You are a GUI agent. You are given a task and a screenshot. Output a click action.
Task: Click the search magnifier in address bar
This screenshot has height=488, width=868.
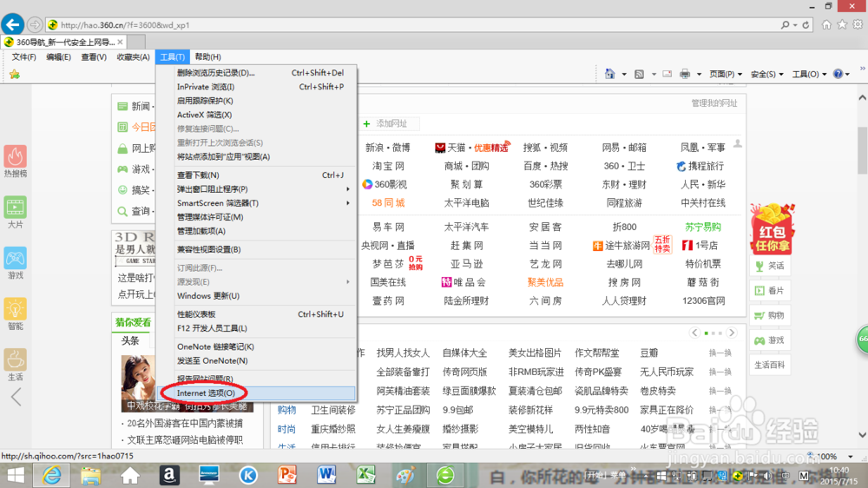pos(785,25)
